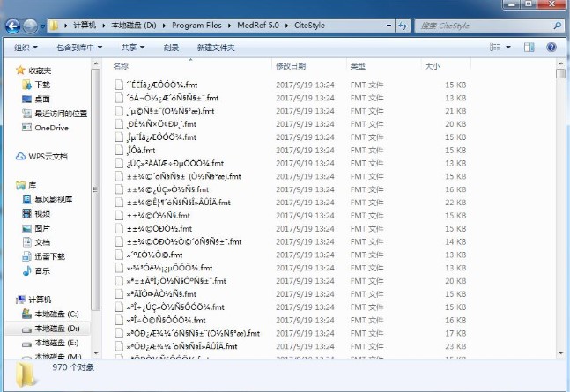570x392 pixels.
Task: Sort by the 大小 column header
Action: (433, 66)
